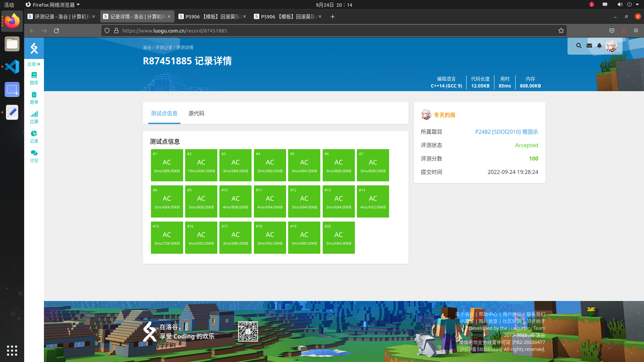Click the tracking protection shield icon
Viewport: 644px width, 362px height.
[107, 31]
